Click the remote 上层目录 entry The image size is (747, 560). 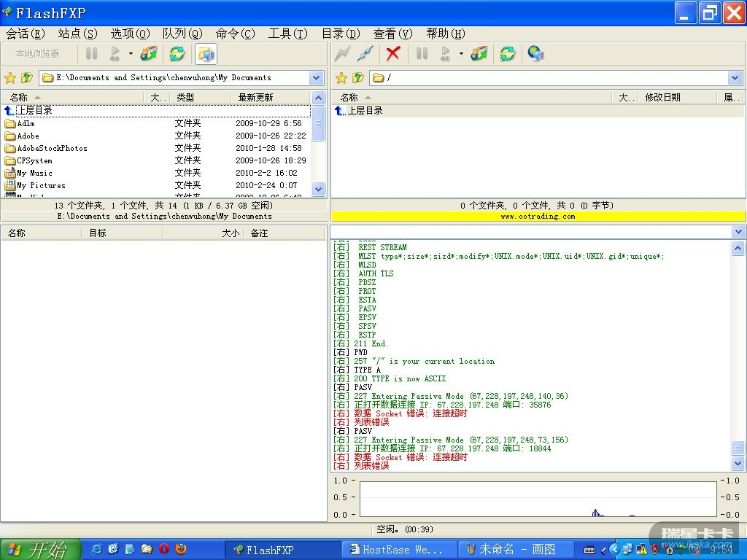365,111
